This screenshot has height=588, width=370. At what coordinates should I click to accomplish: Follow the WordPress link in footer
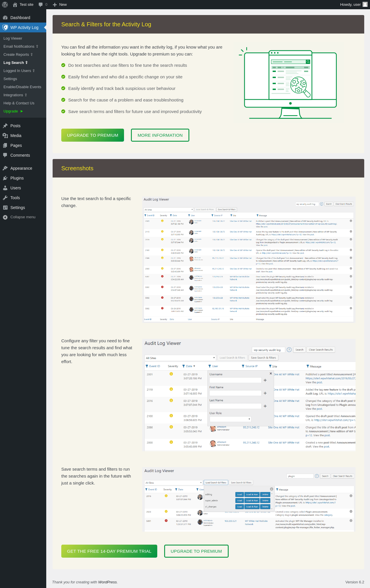pyautogui.click(x=108, y=582)
